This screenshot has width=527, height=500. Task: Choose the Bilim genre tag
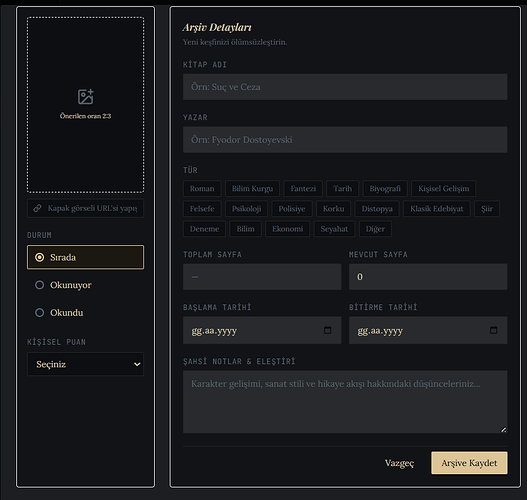pyautogui.click(x=245, y=229)
